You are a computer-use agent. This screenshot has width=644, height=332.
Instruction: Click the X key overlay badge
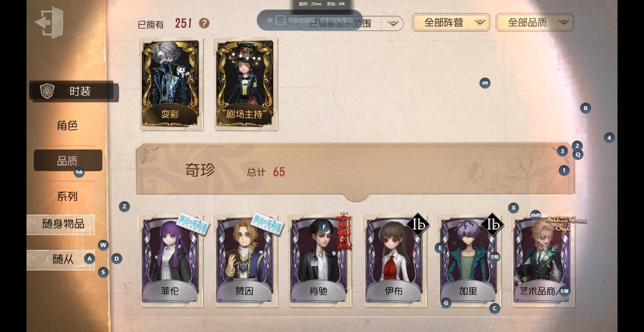pyautogui.click(x=514, y=208)
